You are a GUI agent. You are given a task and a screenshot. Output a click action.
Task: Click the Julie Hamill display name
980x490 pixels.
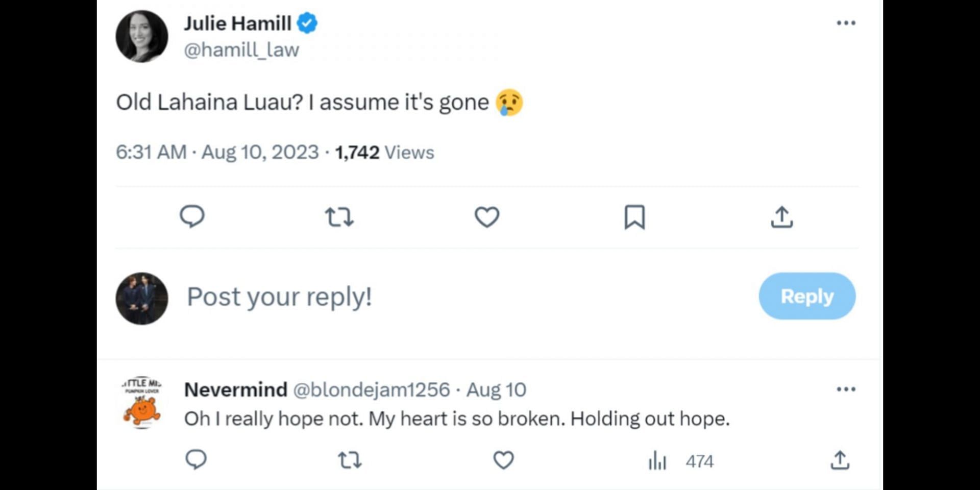[237, 23]
